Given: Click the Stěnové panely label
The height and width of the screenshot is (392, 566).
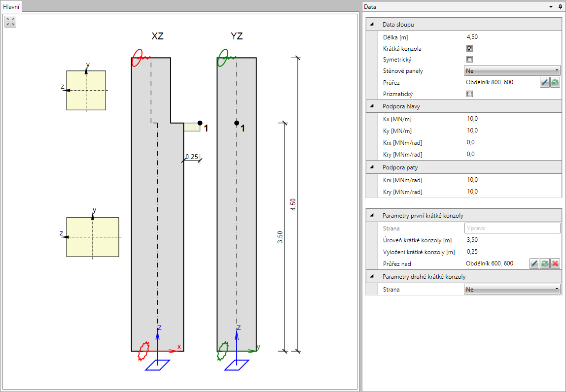Looking at the screenshot, I should (x=403, y=71).
